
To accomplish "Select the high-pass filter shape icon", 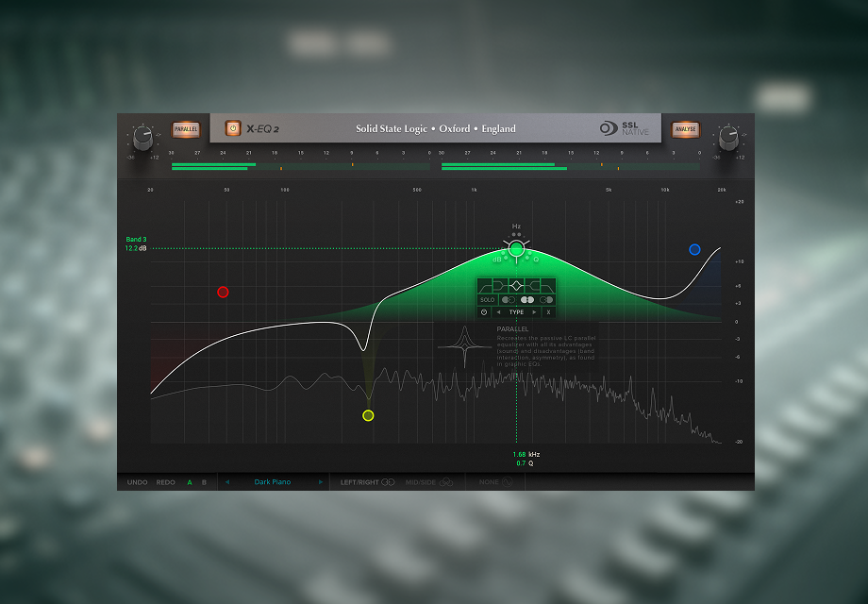I will (x=484, y=286).
